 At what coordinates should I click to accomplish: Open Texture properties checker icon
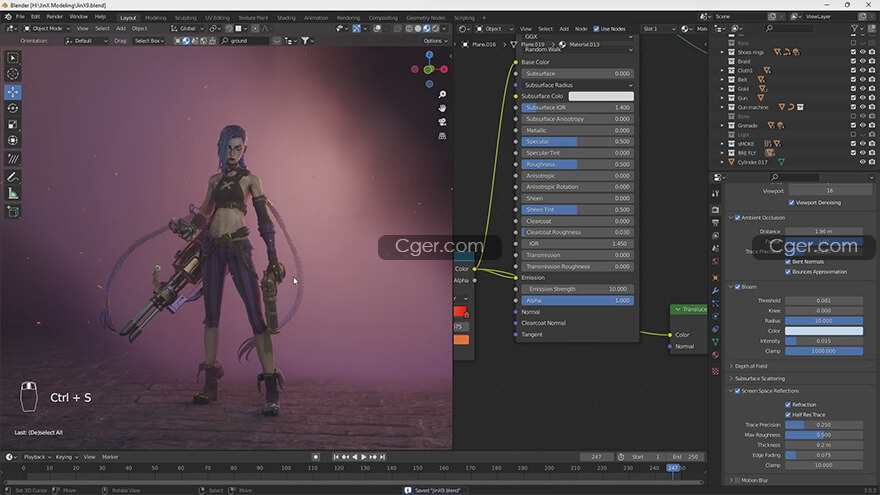pyautogui.click(x=716, y=371)
